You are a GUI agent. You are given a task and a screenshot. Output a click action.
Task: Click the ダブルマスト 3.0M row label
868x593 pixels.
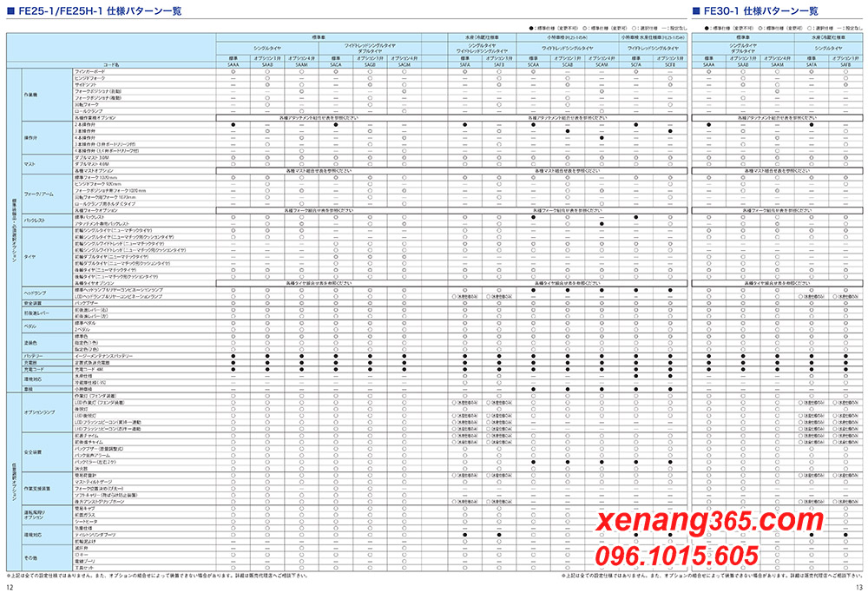pos(92,158)
